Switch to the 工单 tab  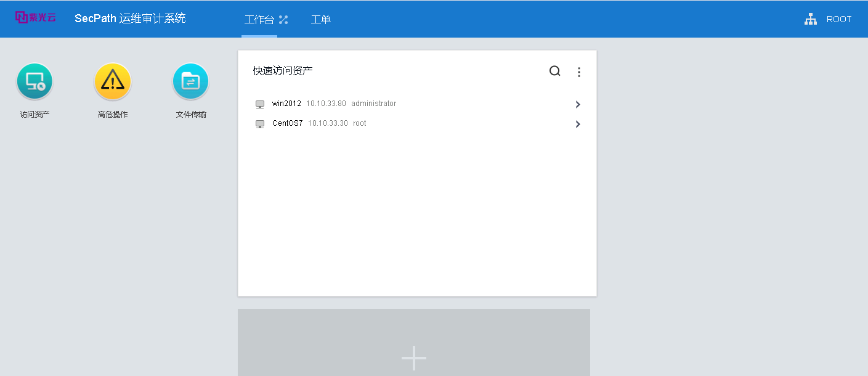point(320,20)
